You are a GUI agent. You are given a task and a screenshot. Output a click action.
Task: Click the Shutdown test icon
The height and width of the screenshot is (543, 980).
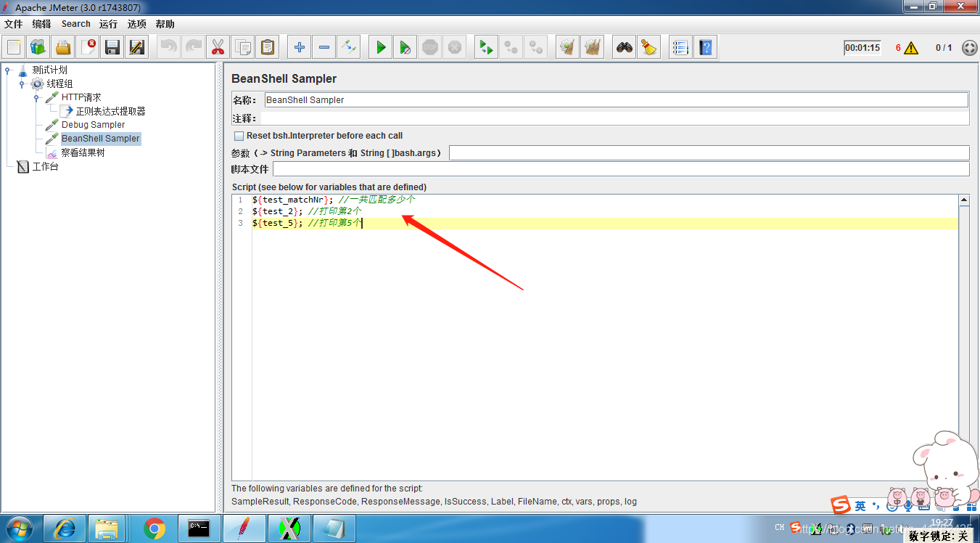(455, 48)
